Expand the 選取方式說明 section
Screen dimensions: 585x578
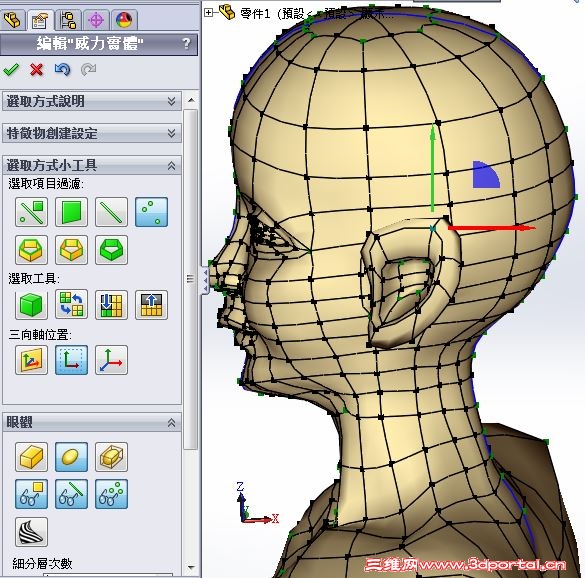pyautogui.click(x=92, y=101)
